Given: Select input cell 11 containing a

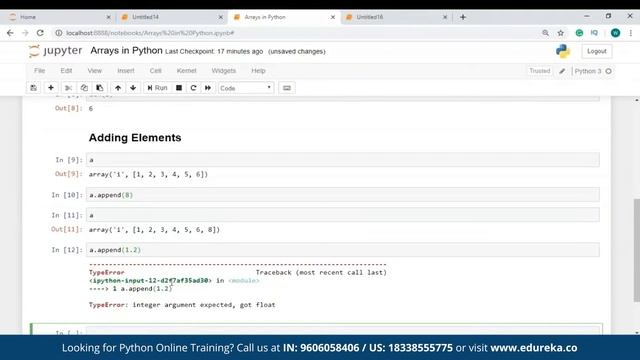Looking at the screenshot, I should [343, 215].
